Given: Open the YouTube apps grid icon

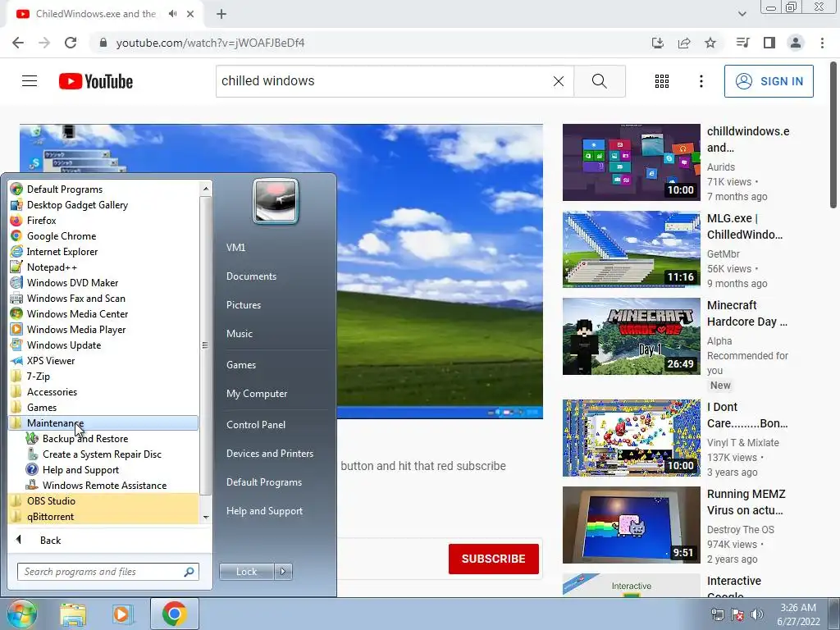Looking at the screenshot, I should (662, 81).
